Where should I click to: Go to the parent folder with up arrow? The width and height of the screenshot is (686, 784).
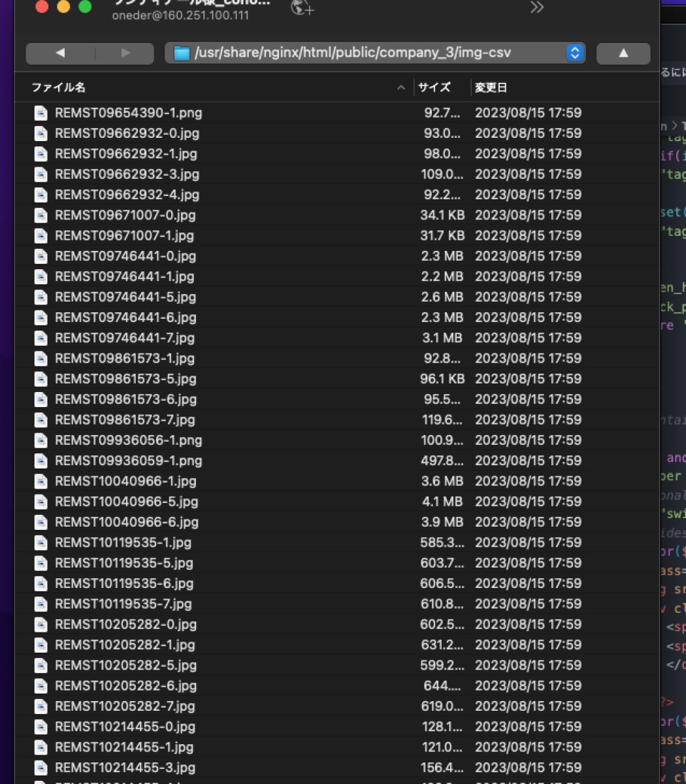point(623,53)
